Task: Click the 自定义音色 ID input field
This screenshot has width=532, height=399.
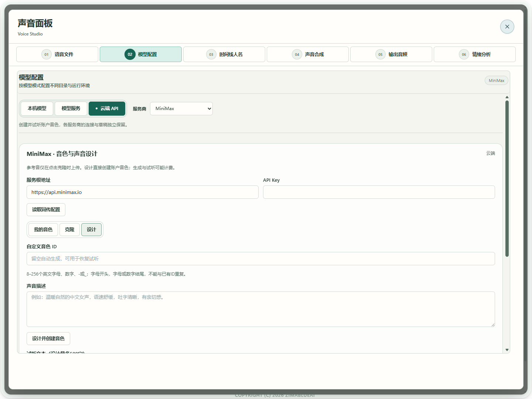Action: (261, 259)
